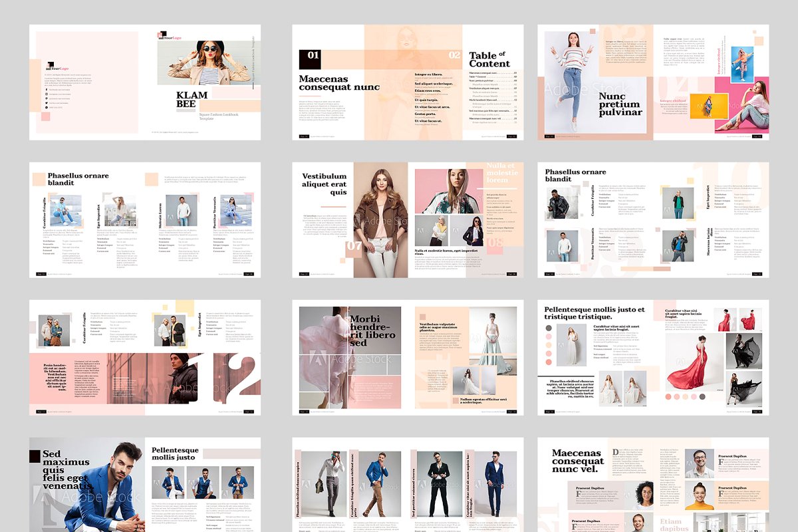Click the 'Morbi hendrerit libero sed' title

tap(372, 331)
